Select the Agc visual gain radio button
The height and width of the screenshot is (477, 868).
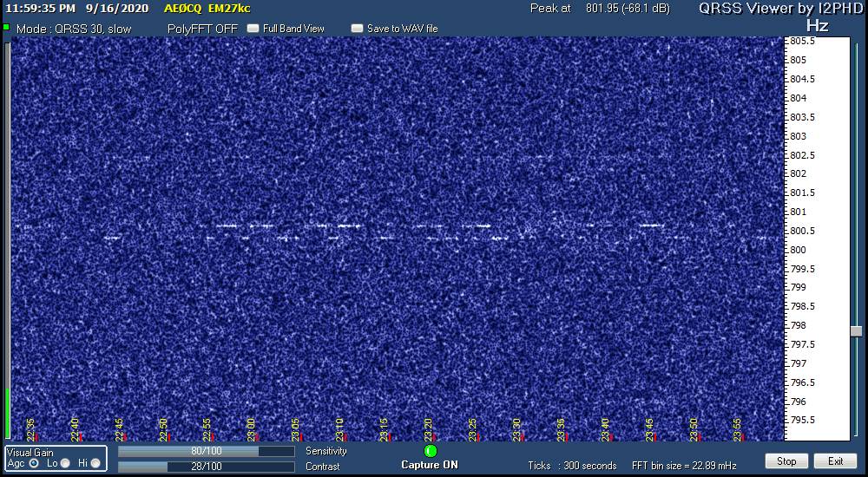(x=34, y=463)
